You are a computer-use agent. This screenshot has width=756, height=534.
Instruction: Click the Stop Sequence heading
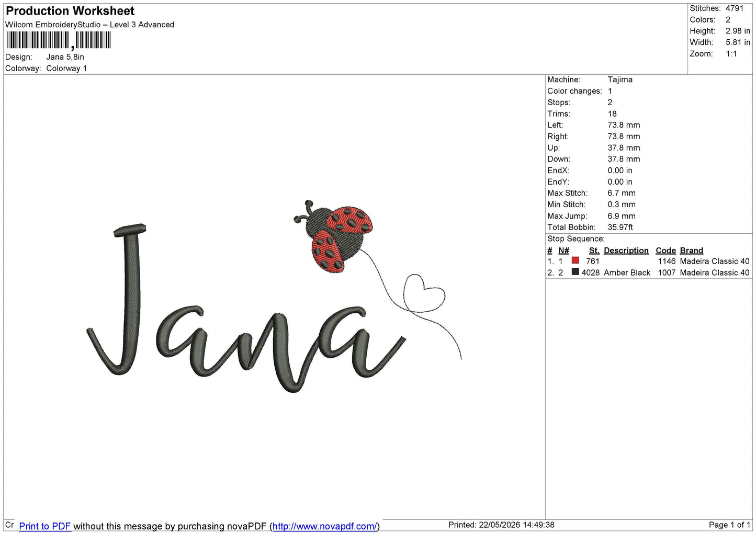pyautogui.click(x=576, y=238)
